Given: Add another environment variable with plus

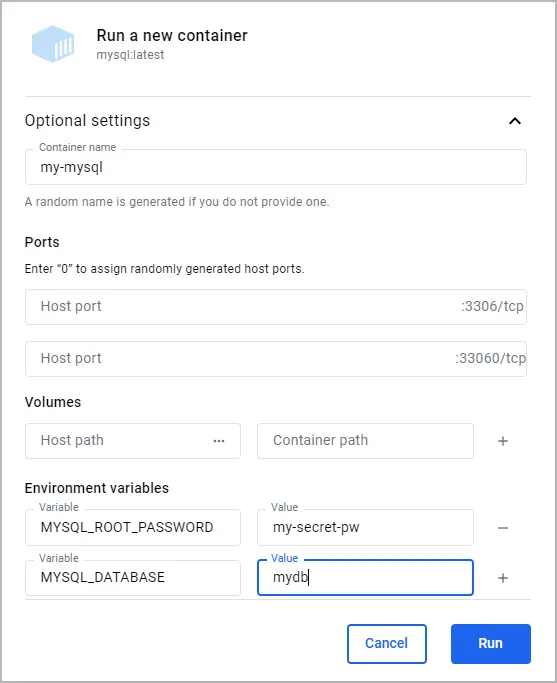Looking at the screenshot, I should [x=503, y=578].
